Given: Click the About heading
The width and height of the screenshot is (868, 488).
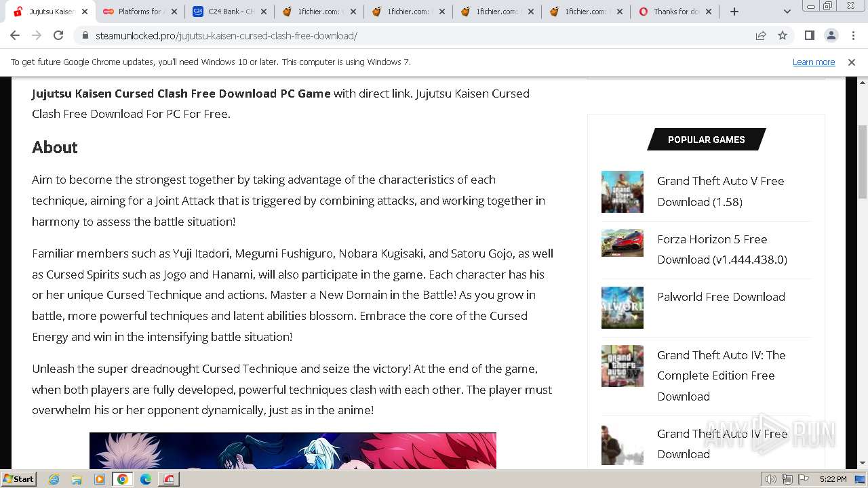Looking at the screenshot, I should (x=55, y=147).
